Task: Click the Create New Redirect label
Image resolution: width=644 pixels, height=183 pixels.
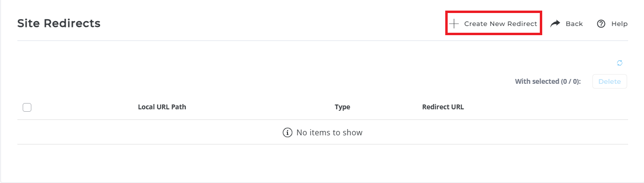Action: coord(501,24)
